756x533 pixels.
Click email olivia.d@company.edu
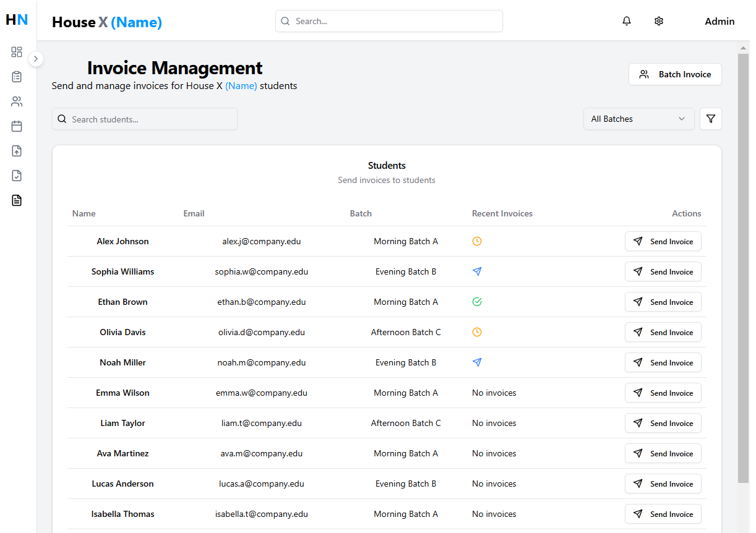pos(262,332)
